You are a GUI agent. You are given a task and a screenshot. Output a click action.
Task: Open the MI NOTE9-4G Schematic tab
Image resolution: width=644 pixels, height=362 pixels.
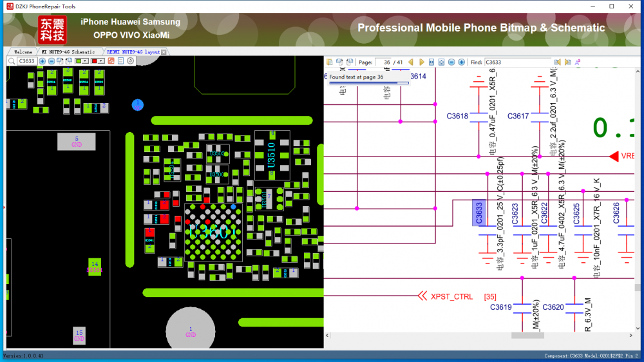click(68, 52)
